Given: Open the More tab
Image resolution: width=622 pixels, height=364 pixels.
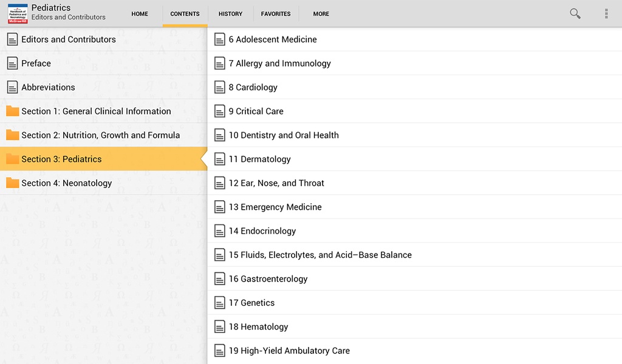Looking at the screenshot, I should (321, 14).
